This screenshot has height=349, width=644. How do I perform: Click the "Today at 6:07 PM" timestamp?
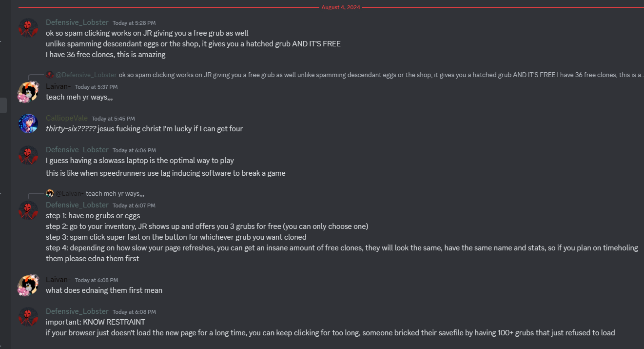134,205
